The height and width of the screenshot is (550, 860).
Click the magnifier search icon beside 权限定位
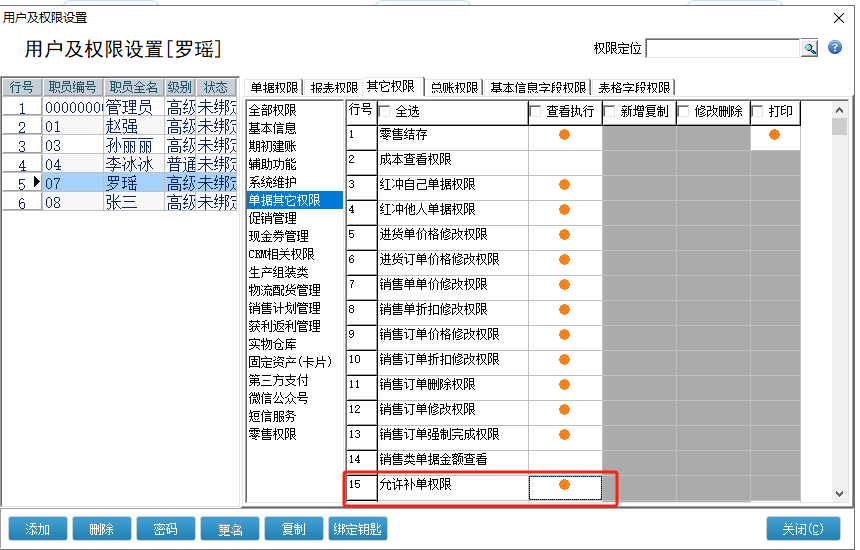click(x=809, y=48)
